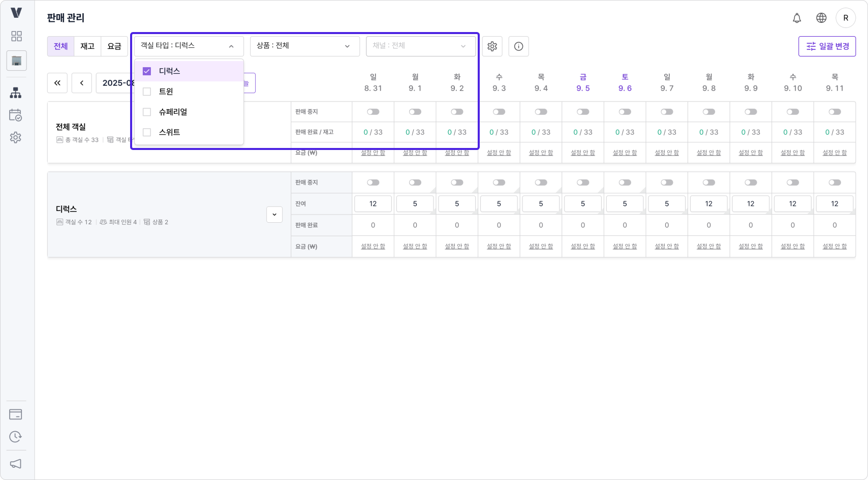Click the V logo in the sidebar
This screenshot has height=480, width=868.
click(x=16, y=13)
